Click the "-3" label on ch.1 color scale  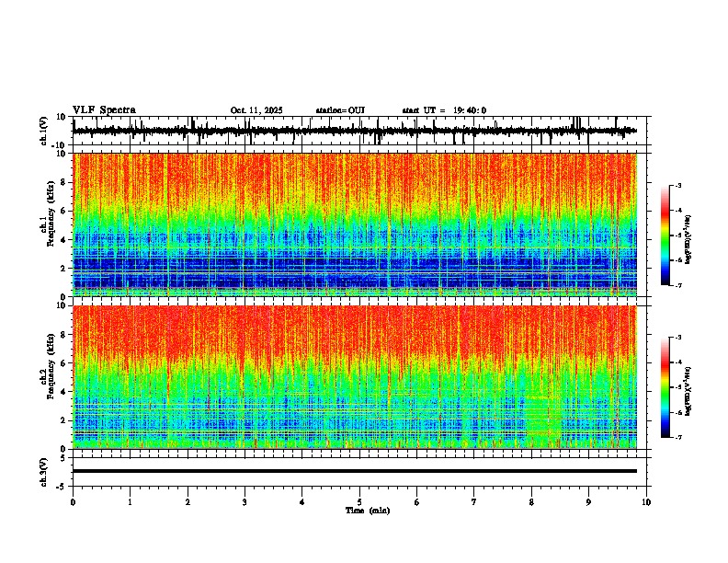pos(677,185)
